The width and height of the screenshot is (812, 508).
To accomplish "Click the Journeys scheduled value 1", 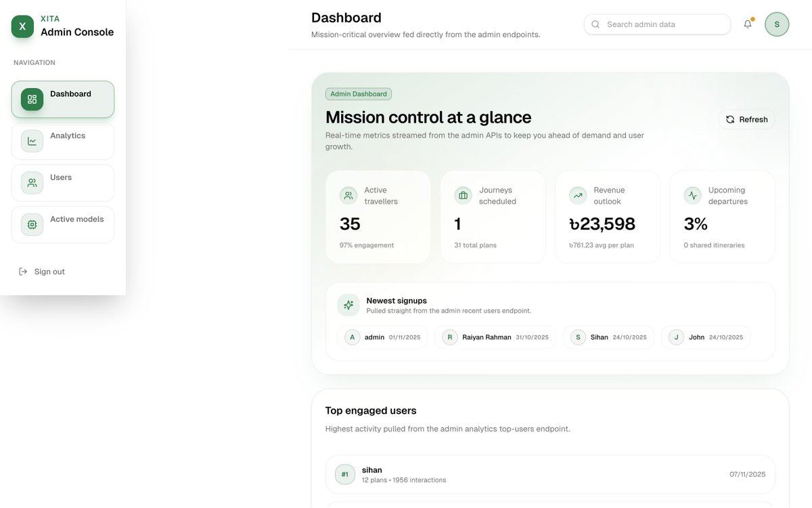I will click(x=458, y=224).
